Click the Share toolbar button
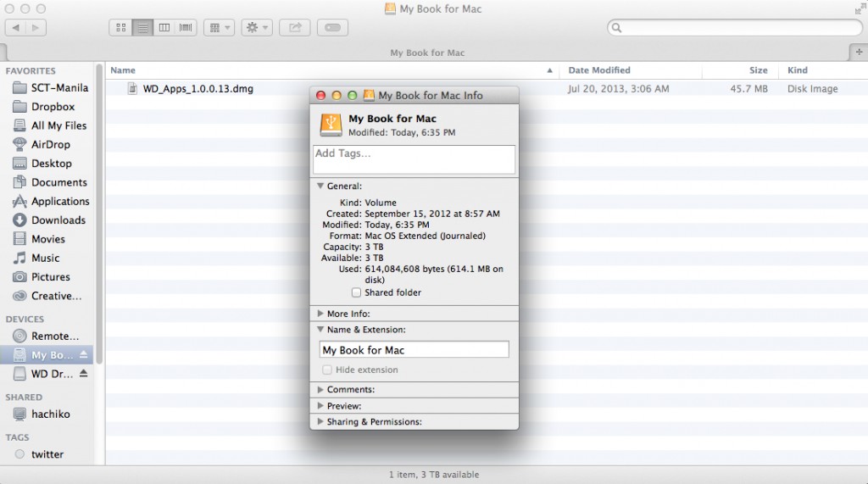The width and height of the screenshot is (868, 484). tap(295, 28)
